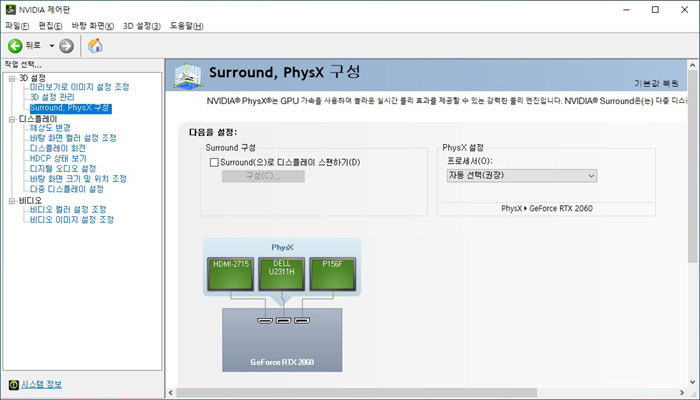Open the 프로세서 자동 선택(권장) dropdown
Image resolution: width=700 pixels, height=400 pixels.
coord(521,175)
